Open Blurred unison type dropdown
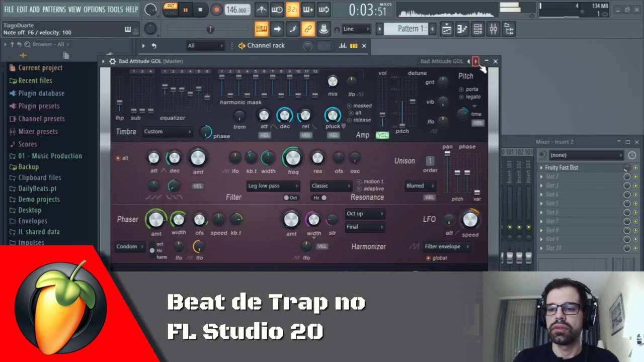Viewport: 644px width, 362px height. (420, 186)
